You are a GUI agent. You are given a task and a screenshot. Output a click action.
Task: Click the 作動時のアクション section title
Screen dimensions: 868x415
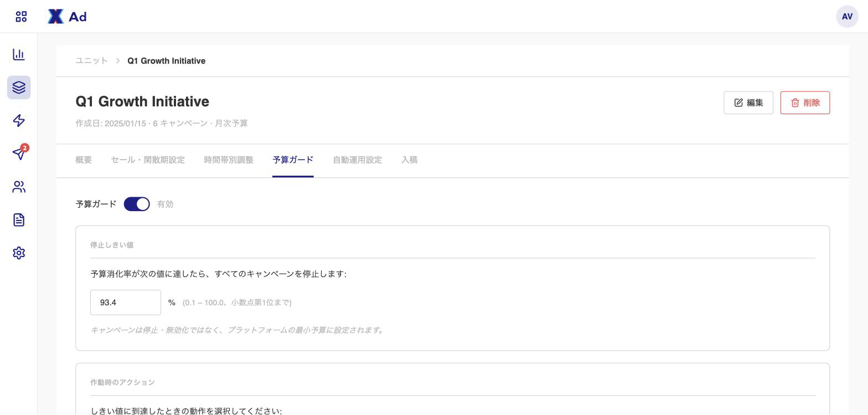pos(122,382)
